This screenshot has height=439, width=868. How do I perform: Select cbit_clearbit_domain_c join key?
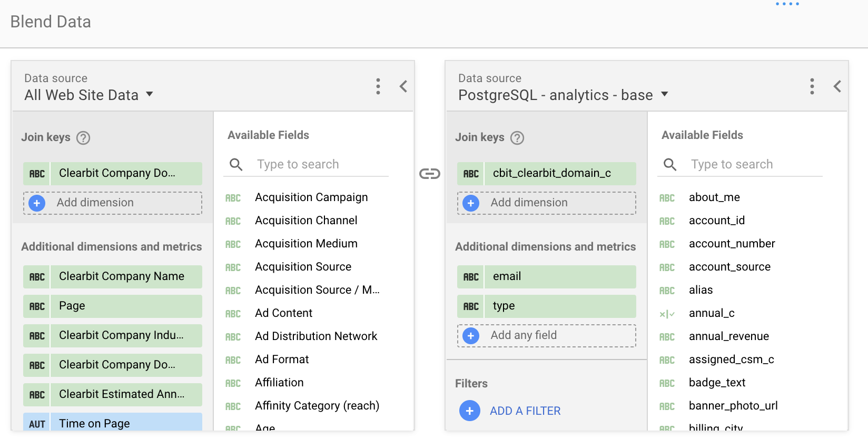click(x=547, y=174)
